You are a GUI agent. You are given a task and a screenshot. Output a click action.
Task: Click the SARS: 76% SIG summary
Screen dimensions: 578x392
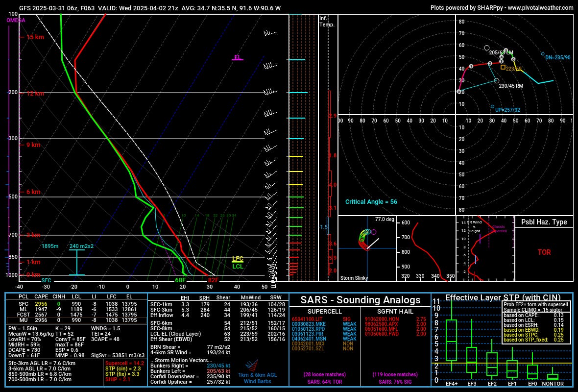coord(395,382)
